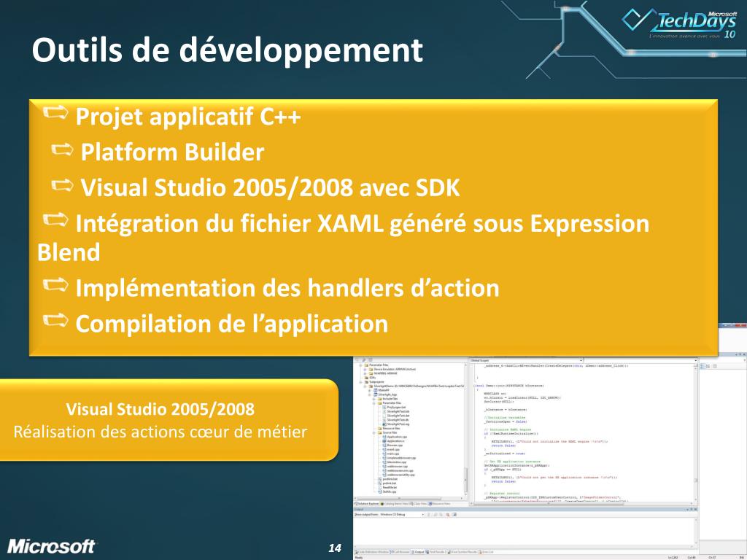Select SilverlightTest.dat in Parameter files
The height and width of the screenshot is (560, 747).
tap(396, 415)
